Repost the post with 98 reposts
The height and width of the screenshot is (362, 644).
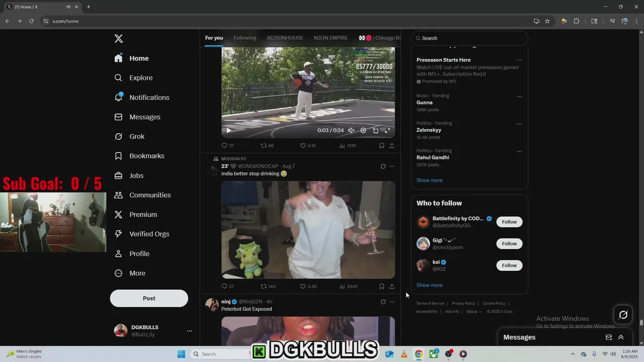tap(267, 145)
